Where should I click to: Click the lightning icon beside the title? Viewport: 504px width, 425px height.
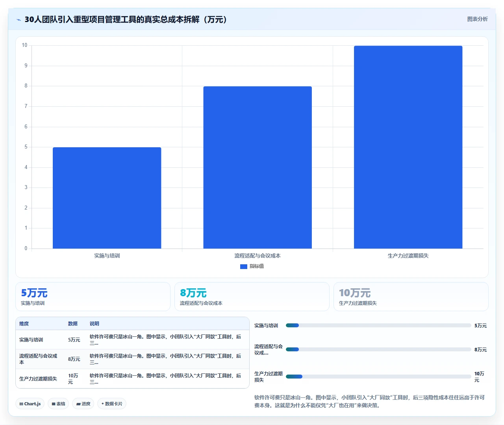click(x=19, y=20)
